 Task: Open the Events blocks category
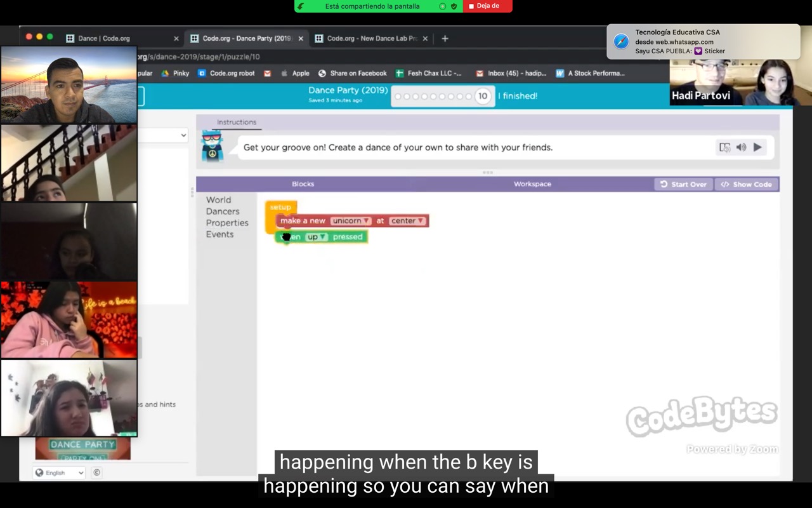pyautogui.click(x=219, y=234)
